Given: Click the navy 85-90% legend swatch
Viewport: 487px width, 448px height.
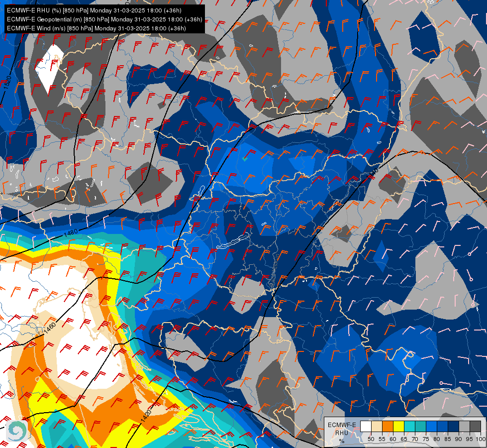Looking at the screenshot, I should coord(454,426).
